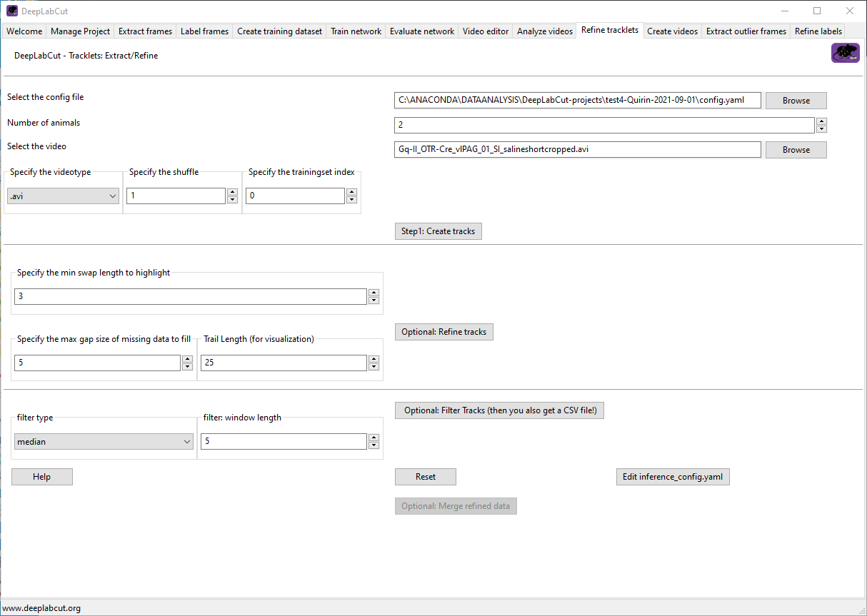
Task: Open the Extract outlier frames tab
Action: (x=746, y=31)
